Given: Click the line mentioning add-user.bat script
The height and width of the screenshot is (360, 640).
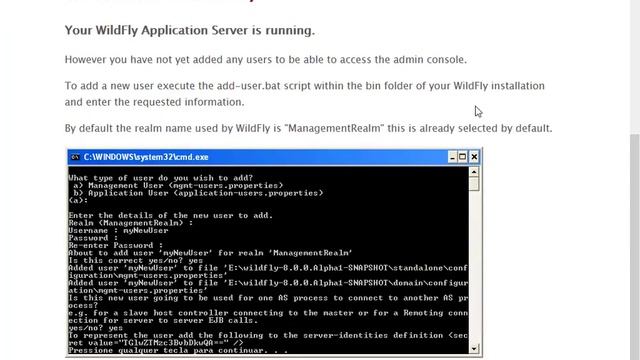Looking at the screenshot, I should tap(304, 86).
